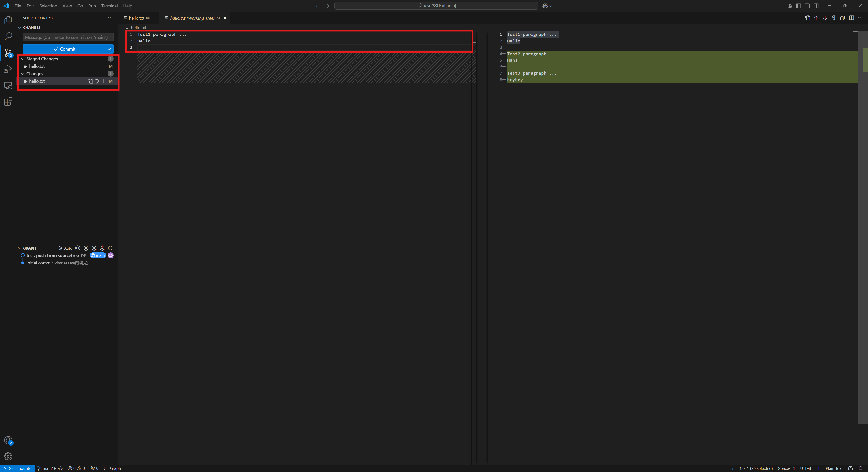Toggle whitespace rendering in the diff editor

coord(834,18)
